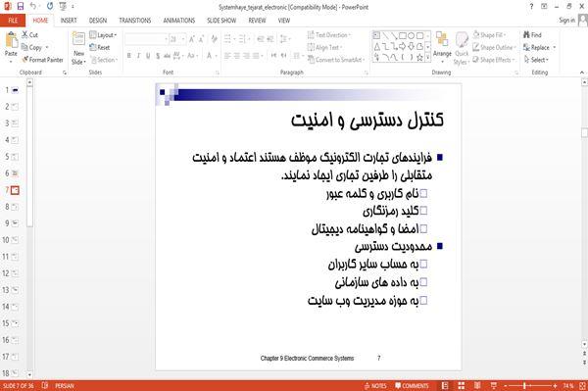Switch to the DESIGN tab
This screenshot has width=588, height=391.
(x=97, y=21)
